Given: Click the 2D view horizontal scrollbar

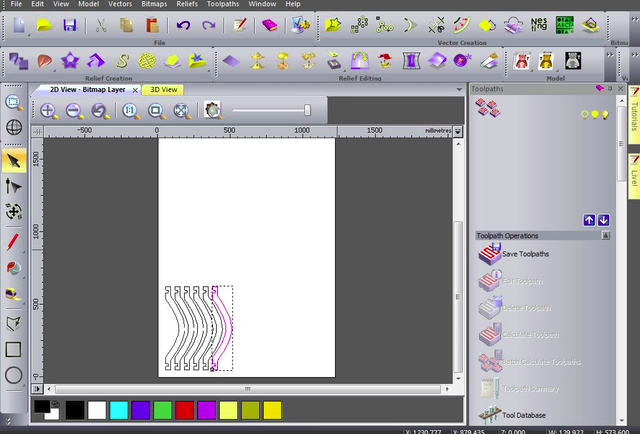Looking at the screenshot, I should click(x=248, y=389).
